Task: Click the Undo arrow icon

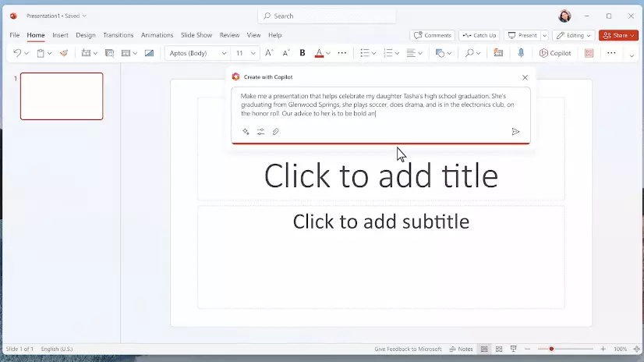Action: (16, 53)
